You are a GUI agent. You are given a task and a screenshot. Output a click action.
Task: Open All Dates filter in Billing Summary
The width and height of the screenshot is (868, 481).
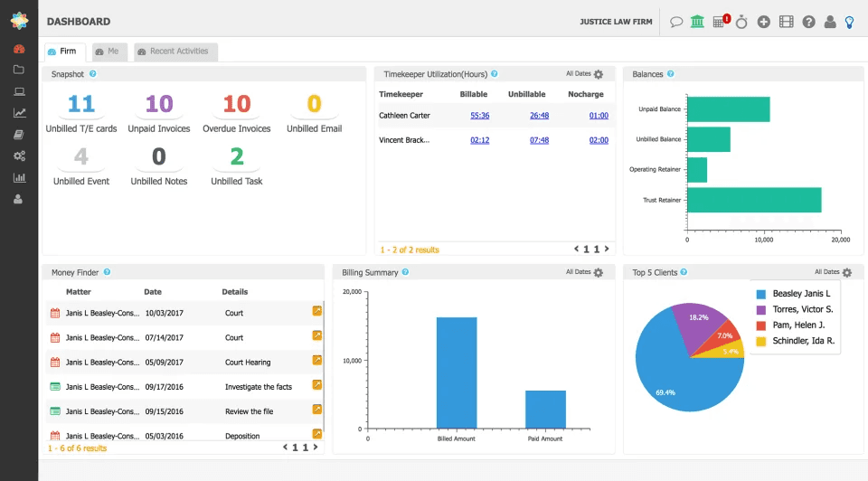point(578,272)
